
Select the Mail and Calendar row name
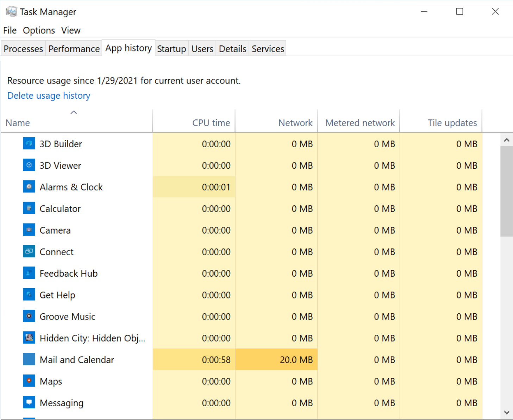coord(77,359)
